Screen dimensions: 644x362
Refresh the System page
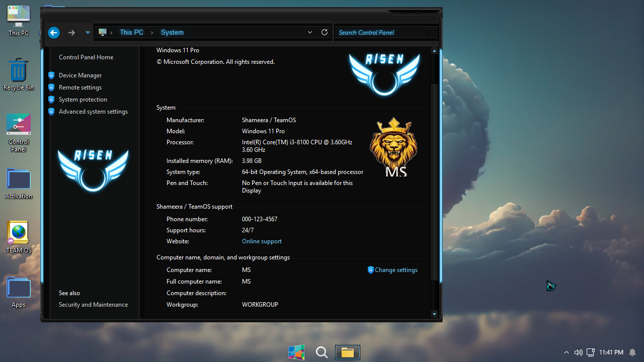(325, 32)
